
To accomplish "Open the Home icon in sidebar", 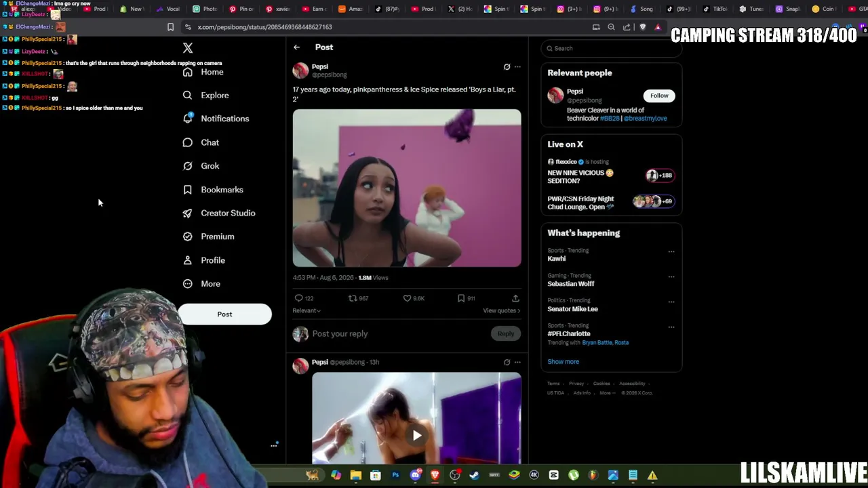I will (188, 72).
